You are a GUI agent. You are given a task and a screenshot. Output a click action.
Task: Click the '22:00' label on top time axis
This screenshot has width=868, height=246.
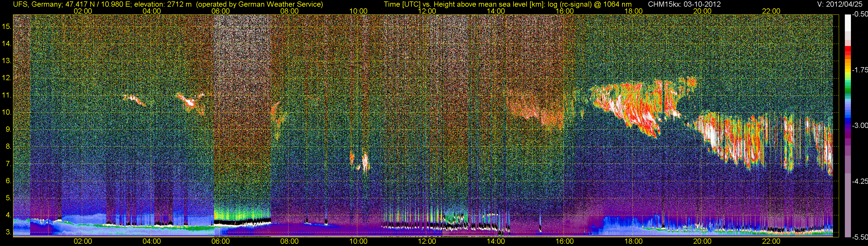tap(771, 11)
